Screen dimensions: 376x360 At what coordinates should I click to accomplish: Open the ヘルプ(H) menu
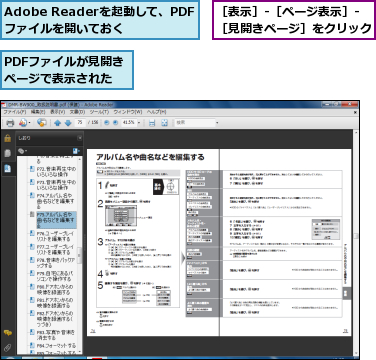[x=157, y=112]
